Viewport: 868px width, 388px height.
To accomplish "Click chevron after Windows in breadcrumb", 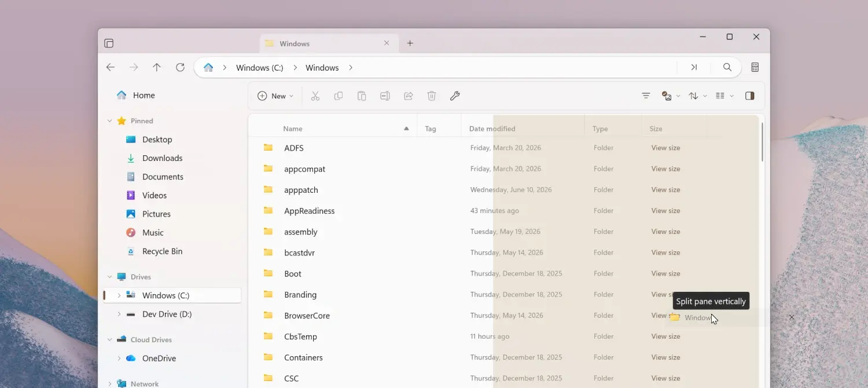I will (351, 68).
